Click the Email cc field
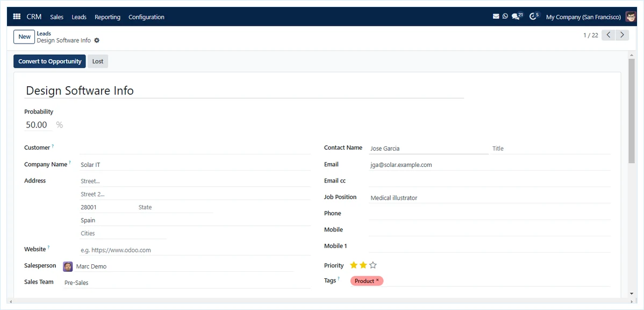The image size is (644, 310). coord(490,181)
